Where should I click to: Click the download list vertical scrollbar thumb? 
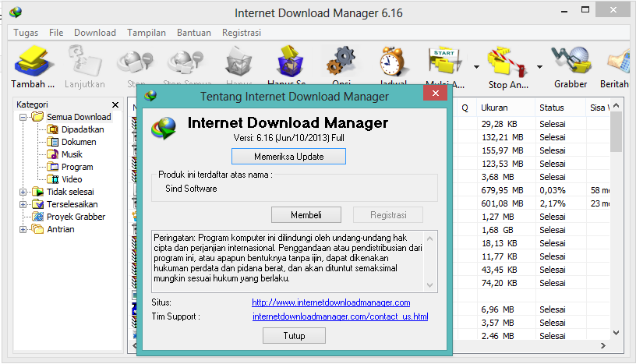click(616, 132)
